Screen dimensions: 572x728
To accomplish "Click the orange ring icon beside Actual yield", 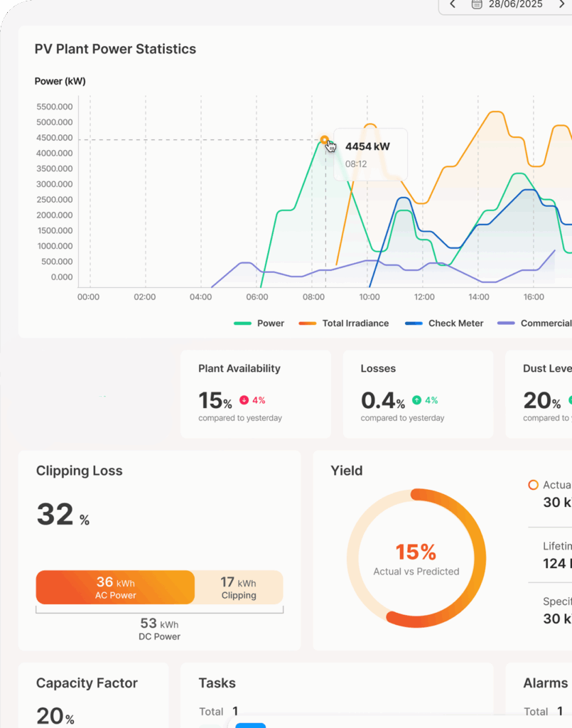I will [x=533, y=485].
